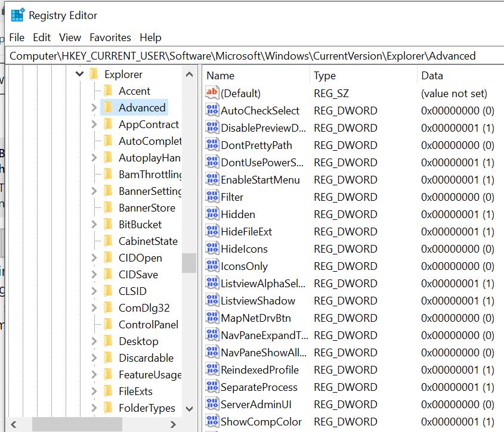Click the tree horizontal scrollbar thumb

point(77,424)
